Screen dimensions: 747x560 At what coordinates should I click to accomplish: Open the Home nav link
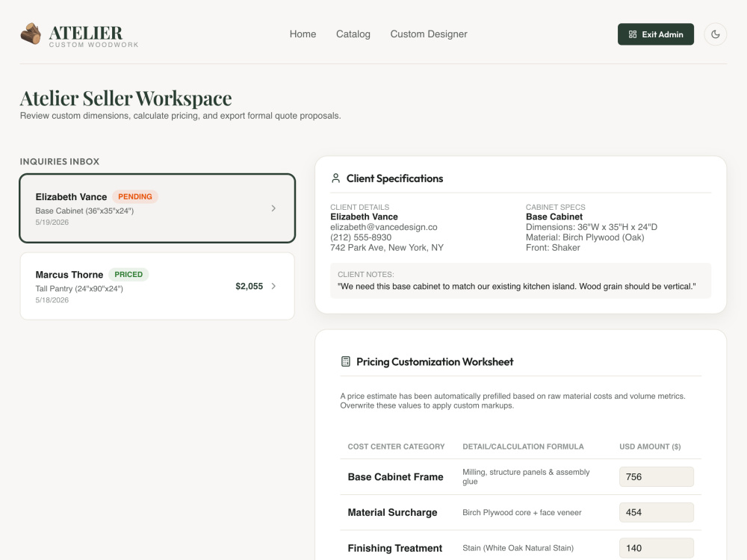click(x=303, y=34)
